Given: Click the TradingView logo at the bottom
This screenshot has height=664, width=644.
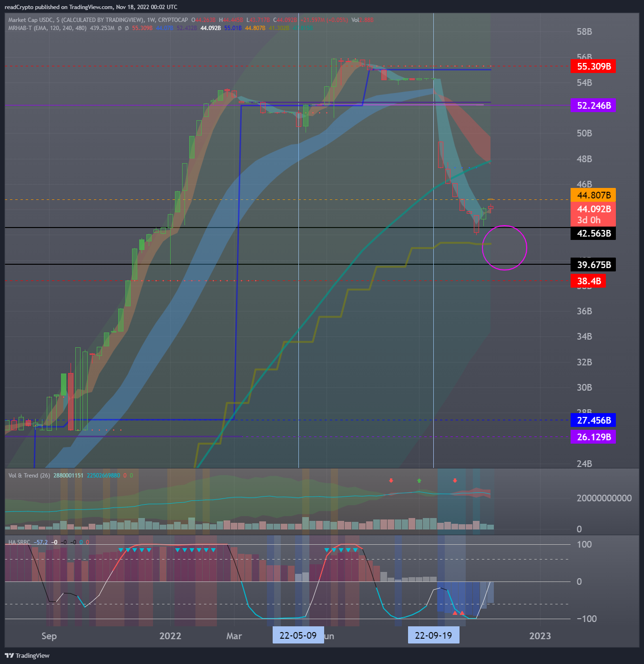Looking at the screenshot, I should coord(27,655).
